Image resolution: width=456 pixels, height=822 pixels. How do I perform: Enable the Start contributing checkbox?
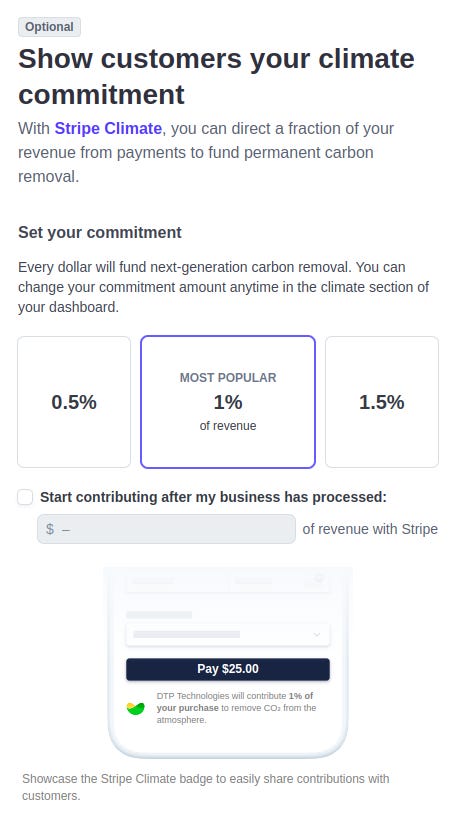[x=25, y=497]
